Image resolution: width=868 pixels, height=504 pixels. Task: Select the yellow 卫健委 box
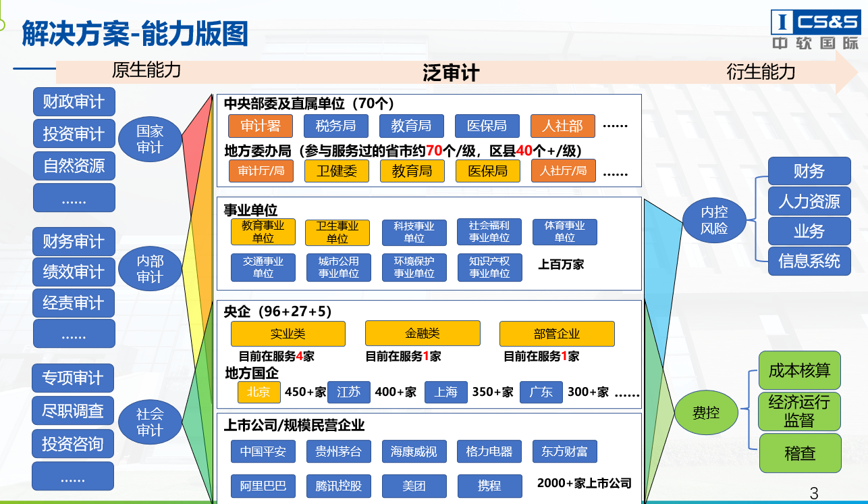[337, 171]
